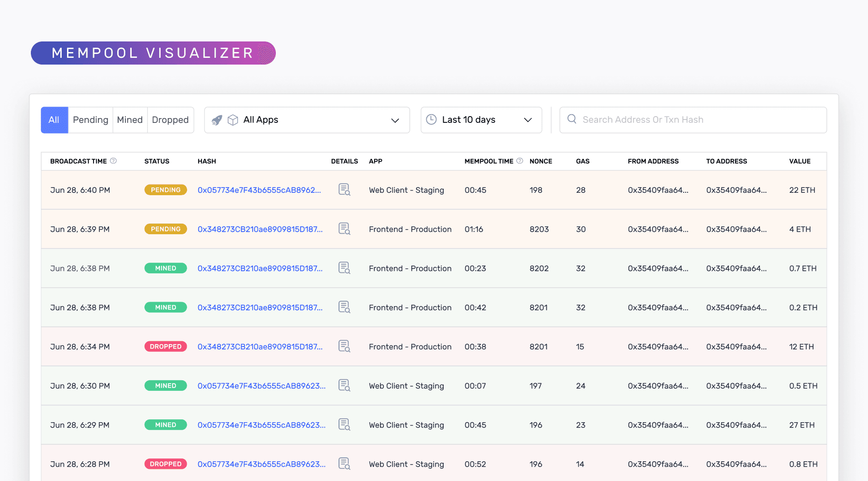Open the Last 10 days dropdown
The width and height of the screenshot is (868, 481).
tap(528, 120)
